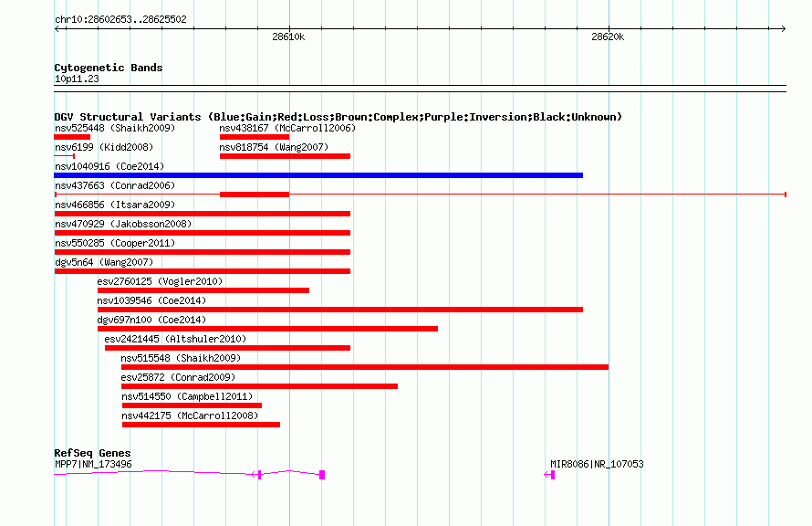Screen dimensions: 812x526
Task: Select the 10p11.23 band label
Action: (77, 79)
